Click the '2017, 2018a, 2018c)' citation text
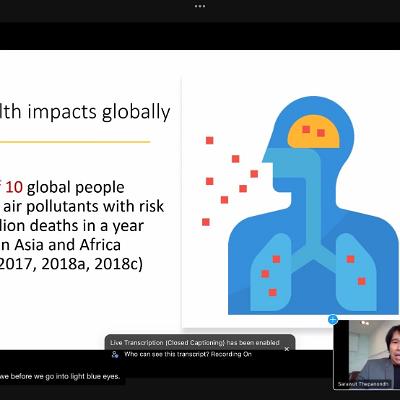Image resolution: width=400 pixels, height=400 pixels. [71, 264]
